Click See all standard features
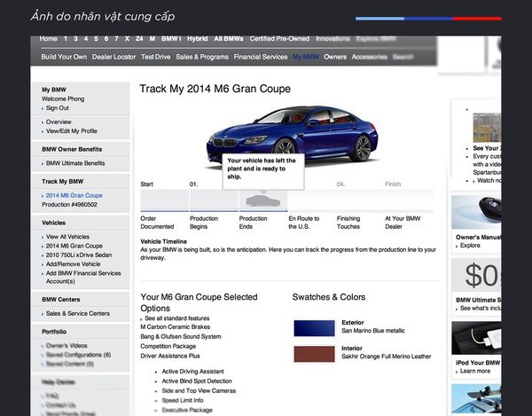The width and height of the screenshot is (532, 416). pyautogui.click(x=176, y=318)
